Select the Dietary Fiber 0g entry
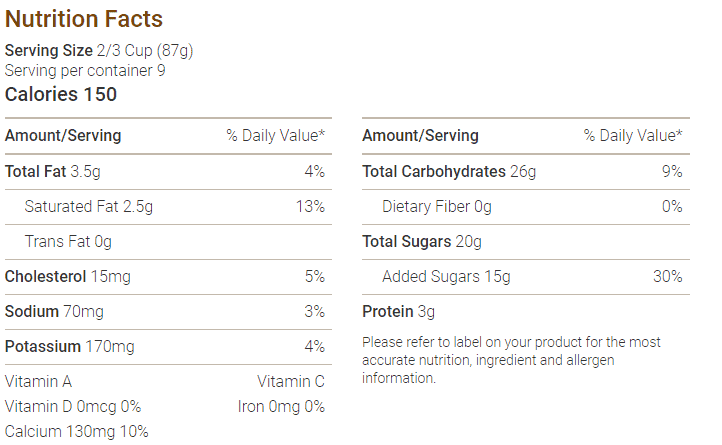This screenshot has height=445, width=722. 437,206
